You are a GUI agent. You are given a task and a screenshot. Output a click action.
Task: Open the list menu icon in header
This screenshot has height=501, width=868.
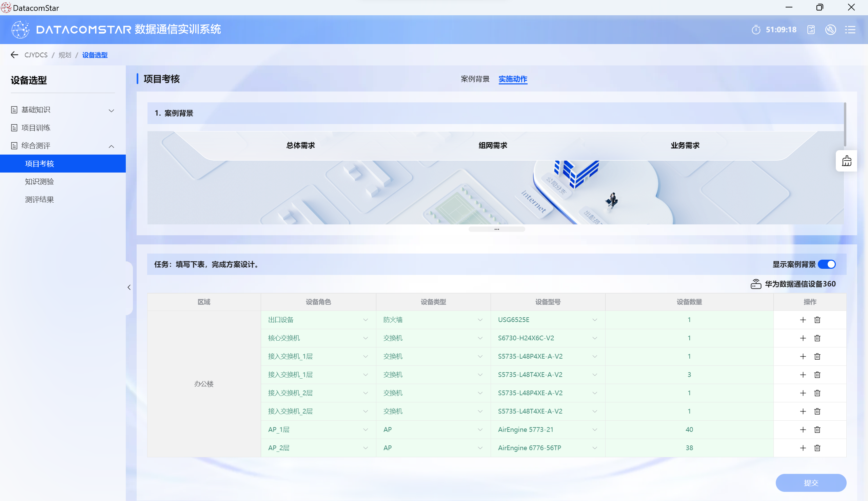tap(850, 29)
